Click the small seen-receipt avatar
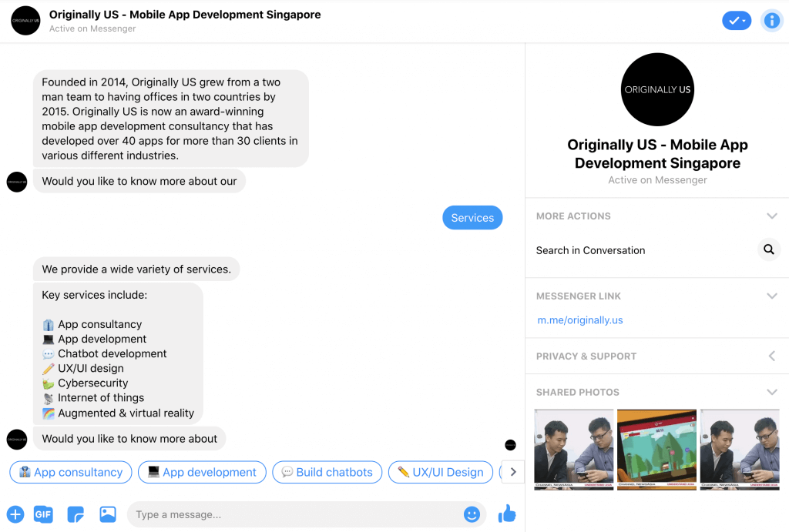The height and width of the screenshot is (532, 789). click(510, 445)
